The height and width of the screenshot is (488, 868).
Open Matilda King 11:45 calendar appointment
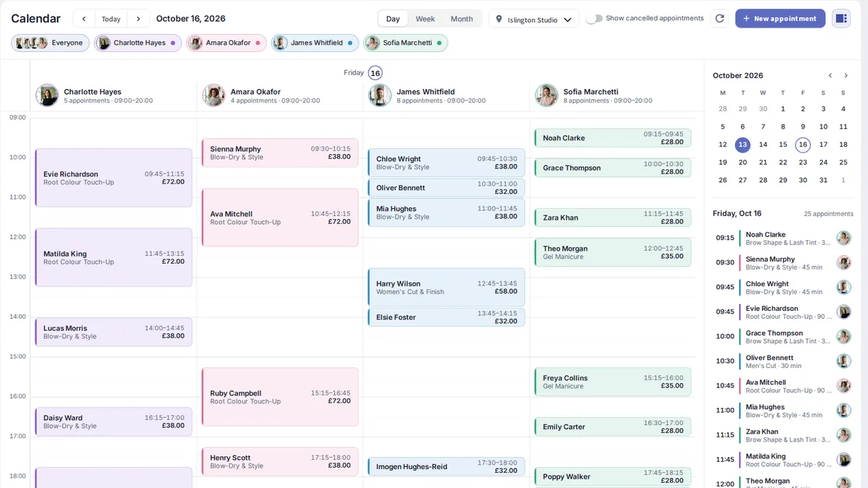pyautogui.click(x=114, y=257)
